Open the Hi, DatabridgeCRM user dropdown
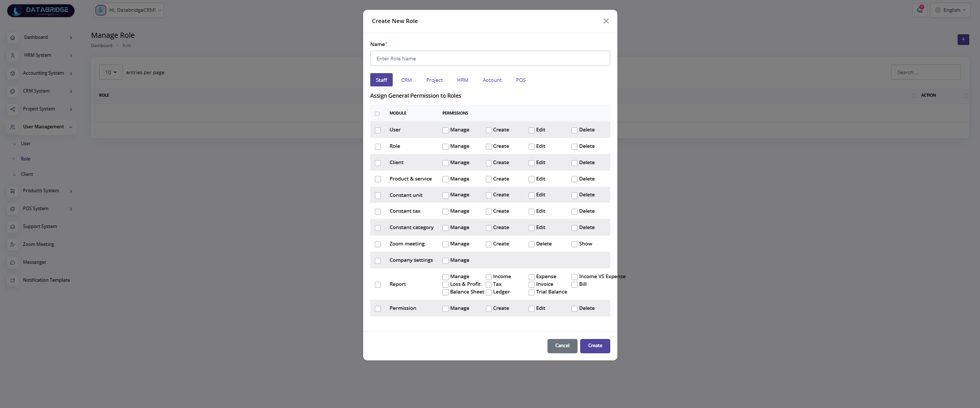This screenshot has height=408, width=980. 129,10
